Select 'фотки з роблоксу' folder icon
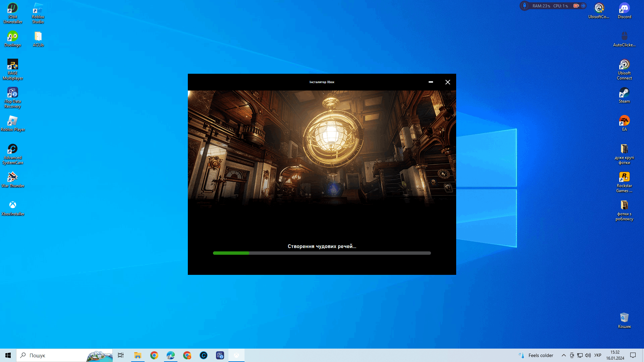 click(x=624, y=210)
